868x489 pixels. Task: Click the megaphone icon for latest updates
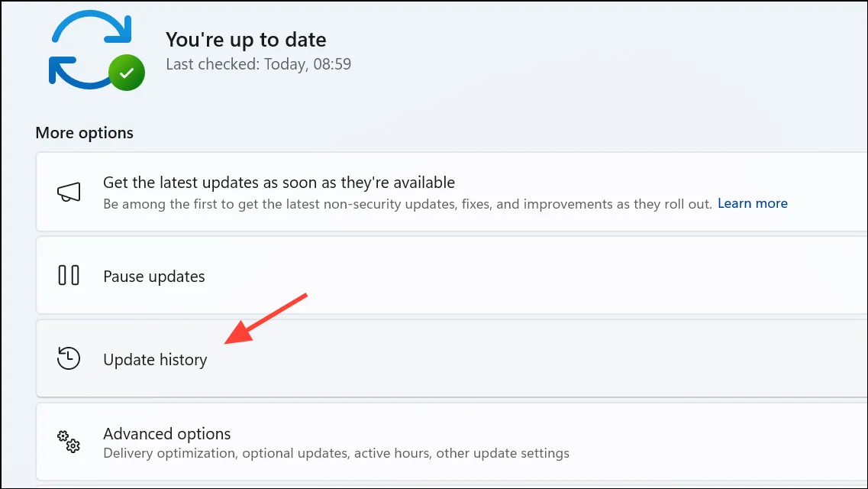pos(69,193)
